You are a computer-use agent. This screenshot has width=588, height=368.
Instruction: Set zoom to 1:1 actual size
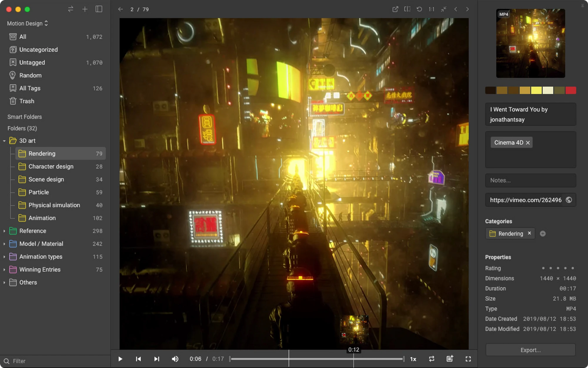(x=431, y=9)
